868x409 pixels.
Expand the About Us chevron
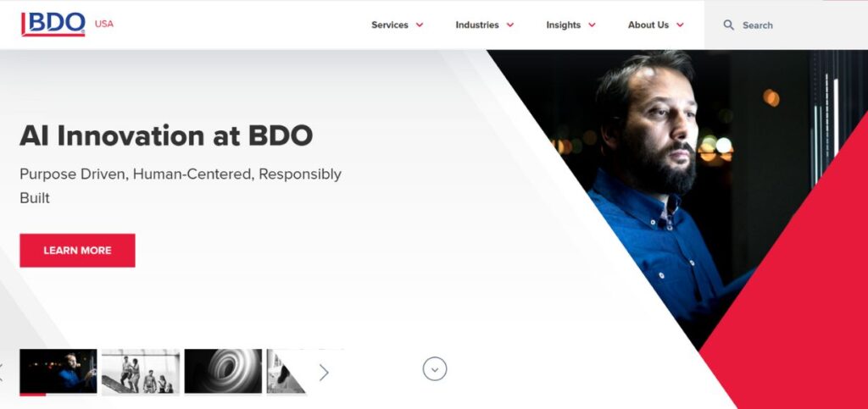pyautogui.click(x=680, y=25)
